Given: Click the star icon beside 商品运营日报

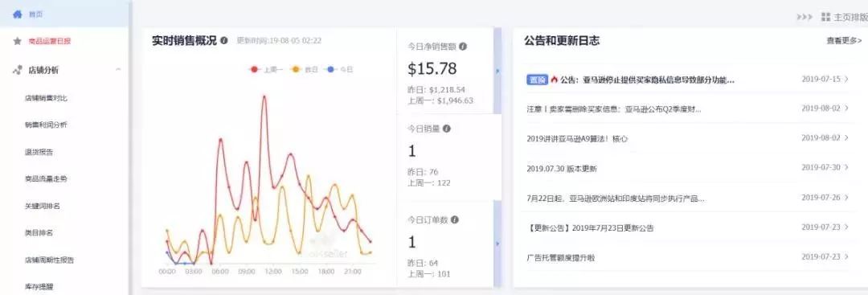Looking at the screenshot, I should click(x=17, y=41).
